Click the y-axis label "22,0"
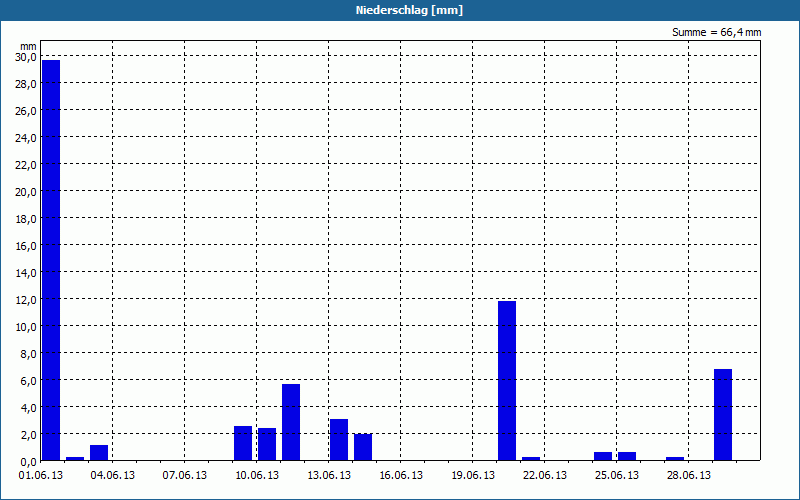 (x=26, y=165)
